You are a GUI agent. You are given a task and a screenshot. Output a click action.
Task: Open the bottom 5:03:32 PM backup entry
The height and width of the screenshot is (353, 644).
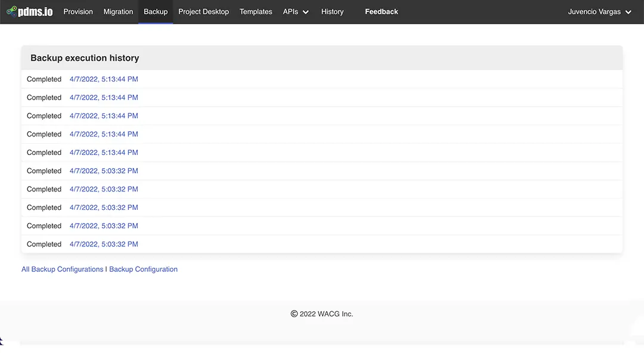click(104, 244)
